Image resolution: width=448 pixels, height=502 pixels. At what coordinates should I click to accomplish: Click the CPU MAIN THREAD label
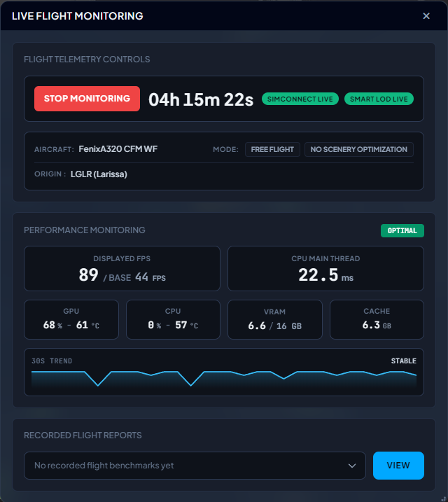click(x=325, y=258)
